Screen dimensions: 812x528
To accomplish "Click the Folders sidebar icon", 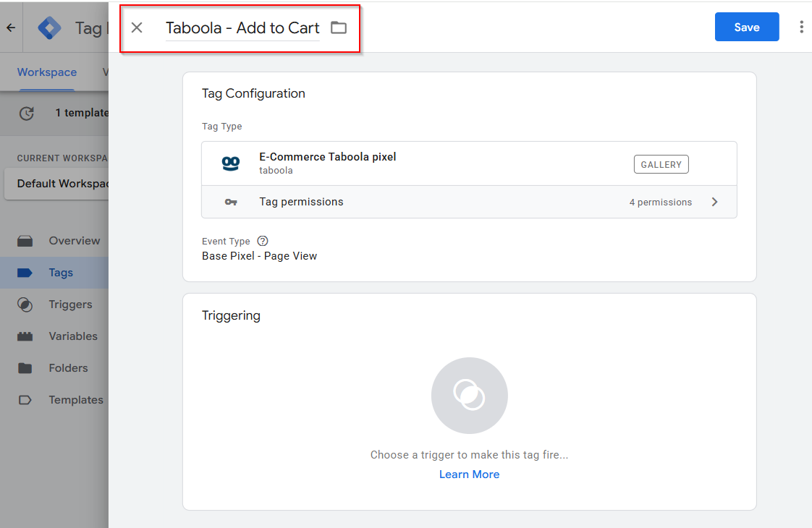I will click(x=25, y=368).
